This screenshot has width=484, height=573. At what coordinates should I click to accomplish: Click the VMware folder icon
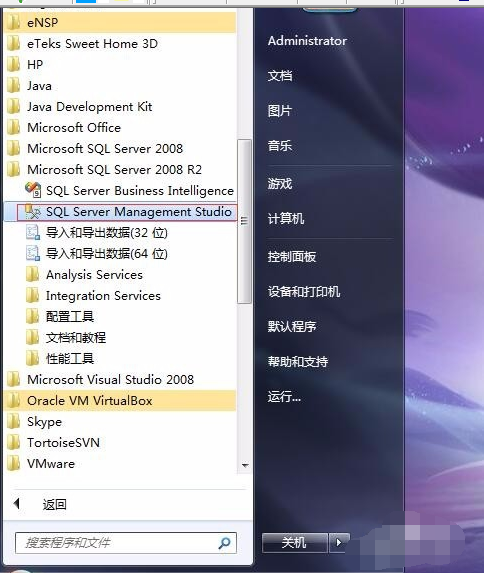pyautogui.click(x=14, y=463)
